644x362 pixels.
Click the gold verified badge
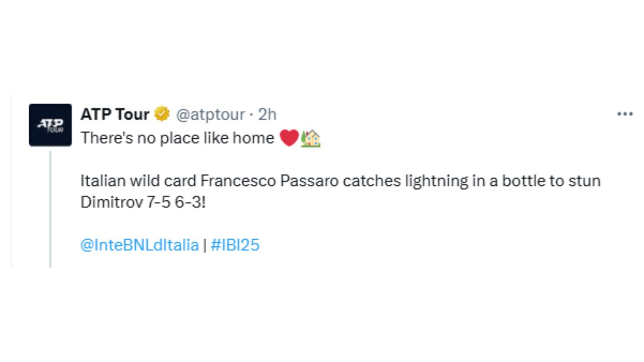tap(162, 114)
